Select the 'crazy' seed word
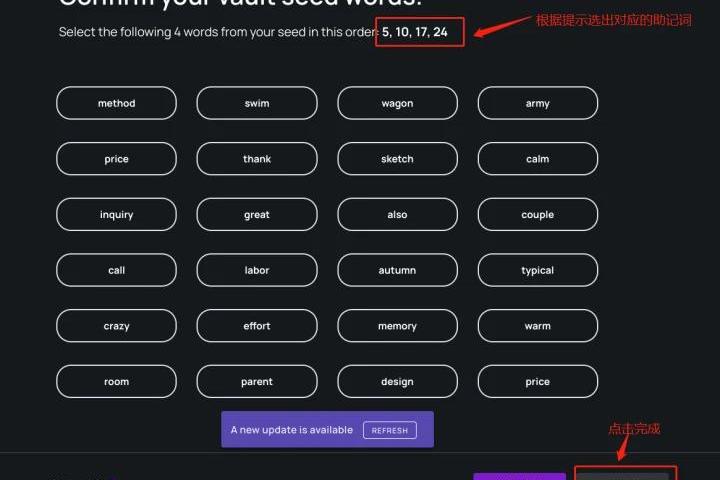This screenshot has height=480, width=720. coord(116,326)
